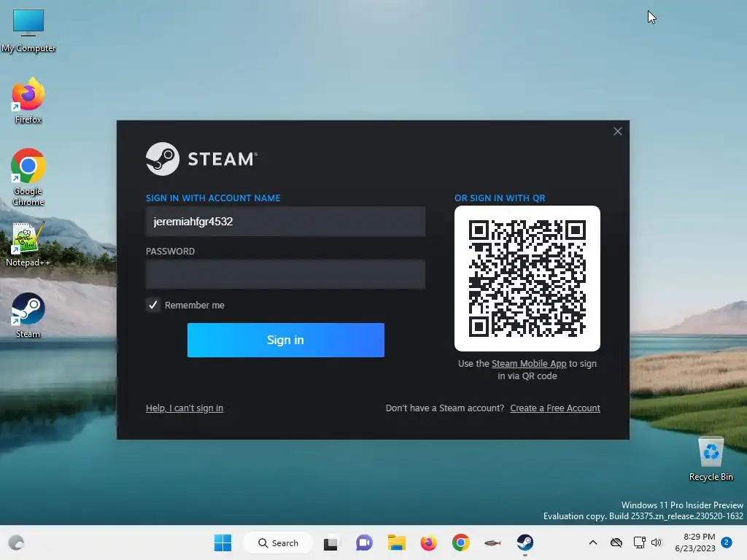Click the taskbar Search box
Viewport: 747px width, 560px height.
[278, 542]
